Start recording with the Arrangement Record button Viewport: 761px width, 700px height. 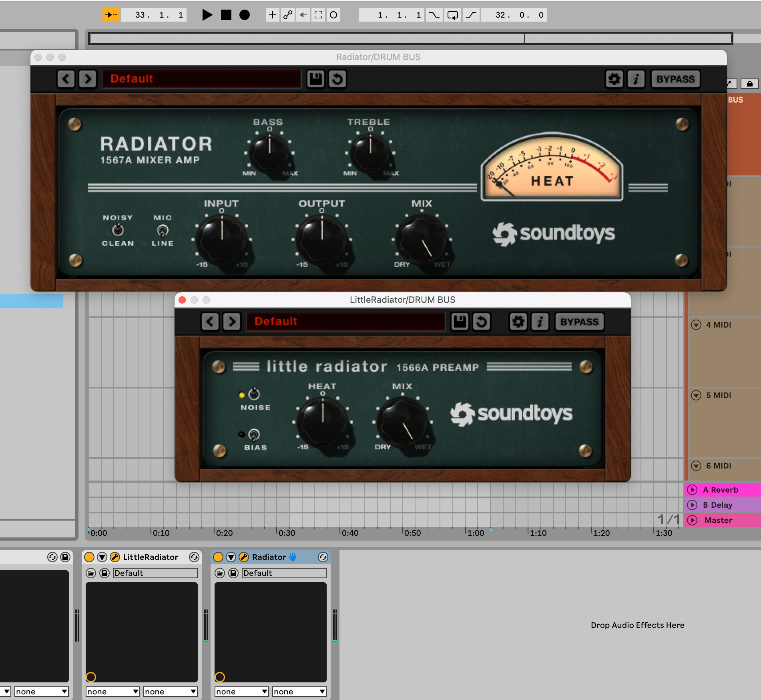pyautogui.click(x=245, y=15)
